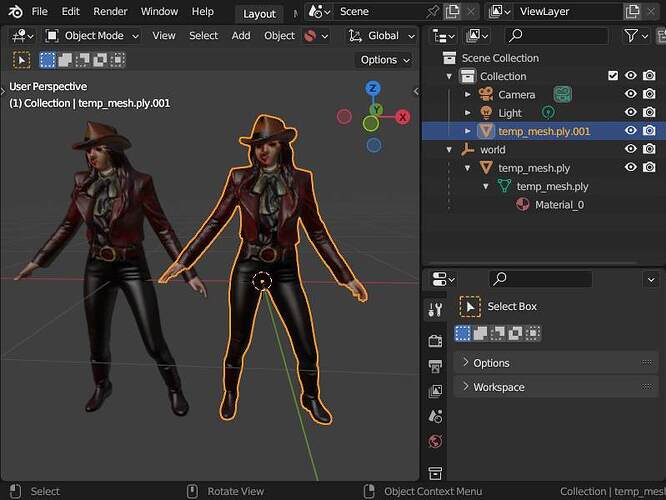This screenshot has height=500, width=666.
Task: Choose Extend selection mode in viewport header
Action: click(65, 60)
